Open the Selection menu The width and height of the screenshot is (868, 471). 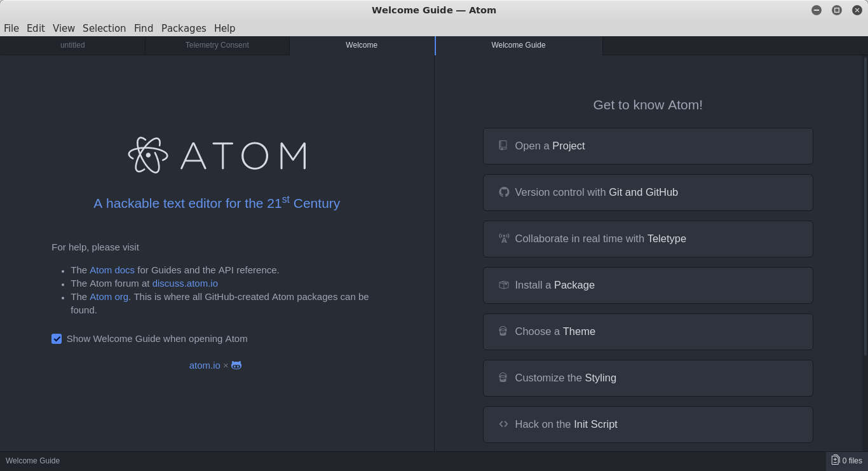(104, 28)
